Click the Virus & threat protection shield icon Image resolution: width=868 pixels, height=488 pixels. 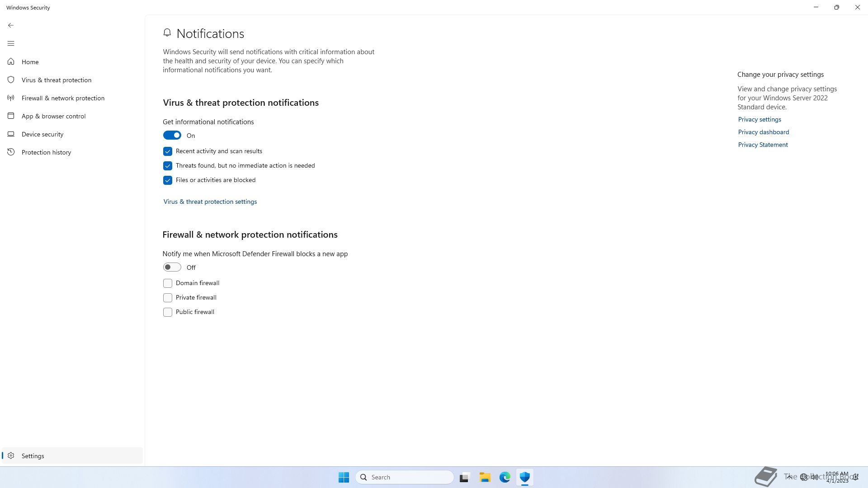[11, 80]
